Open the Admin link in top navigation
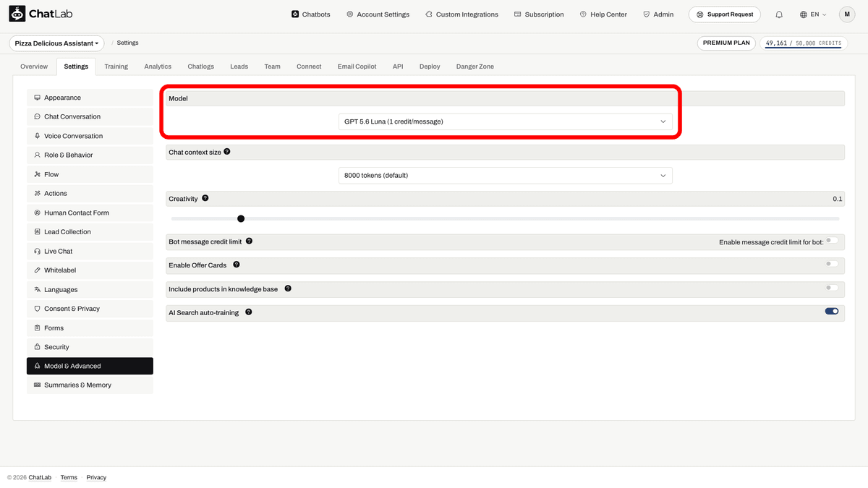The width and height of the screenshot is (868, 488). coord(658,14)
